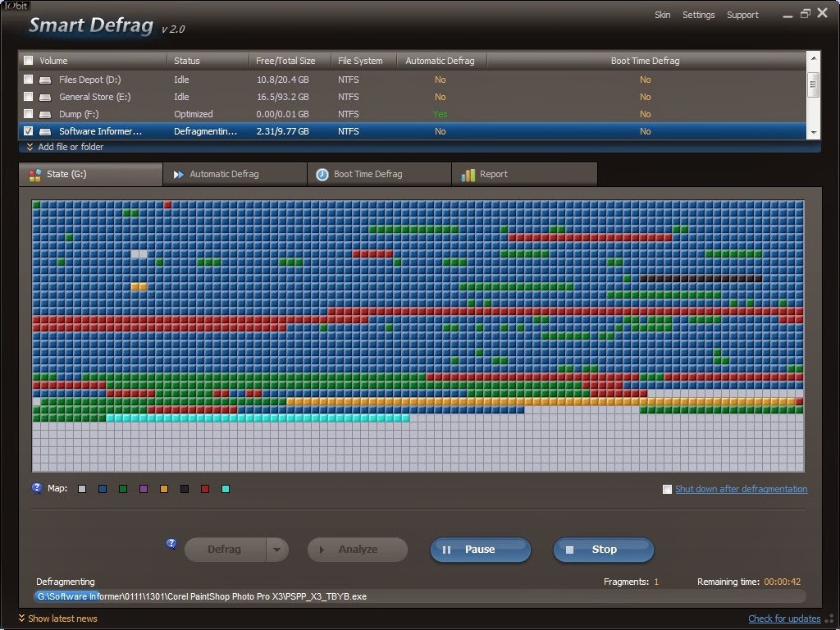This screenshot has height=630, width=840.
Task: Restore down the Smart Defrag window
Action: tap(806, 14)
